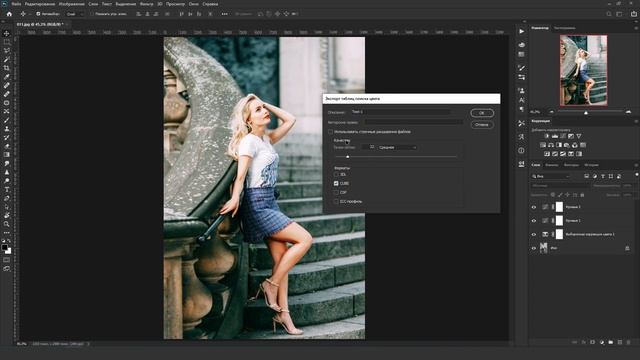Screen dimensions: 640x360
Task: Click the Авторские права input field
Action: pyautogui.click(x=414, y=122)
